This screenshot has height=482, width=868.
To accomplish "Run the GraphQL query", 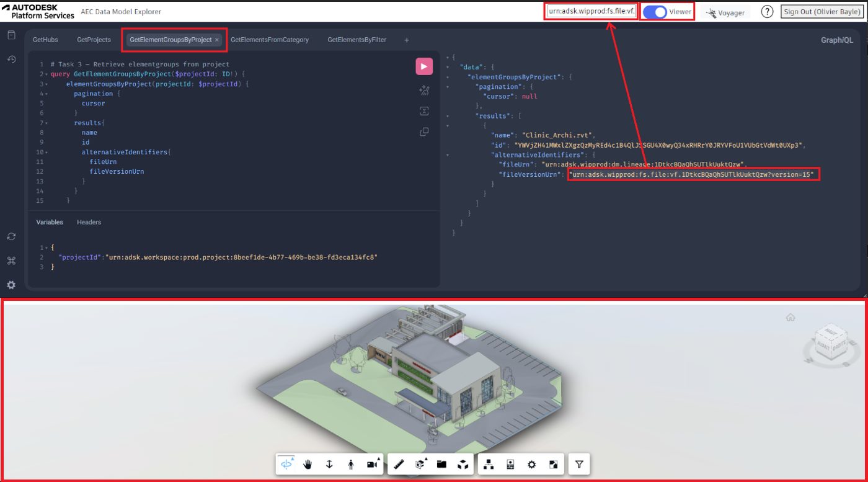I will pos(424,66).
